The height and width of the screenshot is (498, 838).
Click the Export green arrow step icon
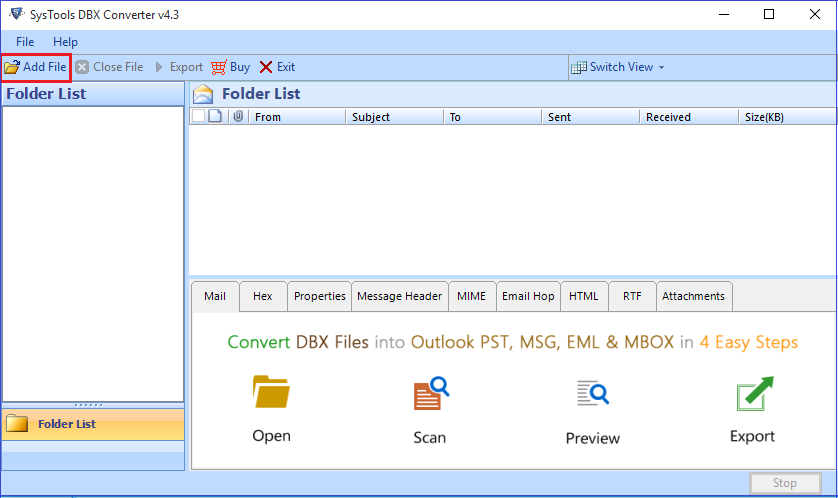[x=755, y=393]
